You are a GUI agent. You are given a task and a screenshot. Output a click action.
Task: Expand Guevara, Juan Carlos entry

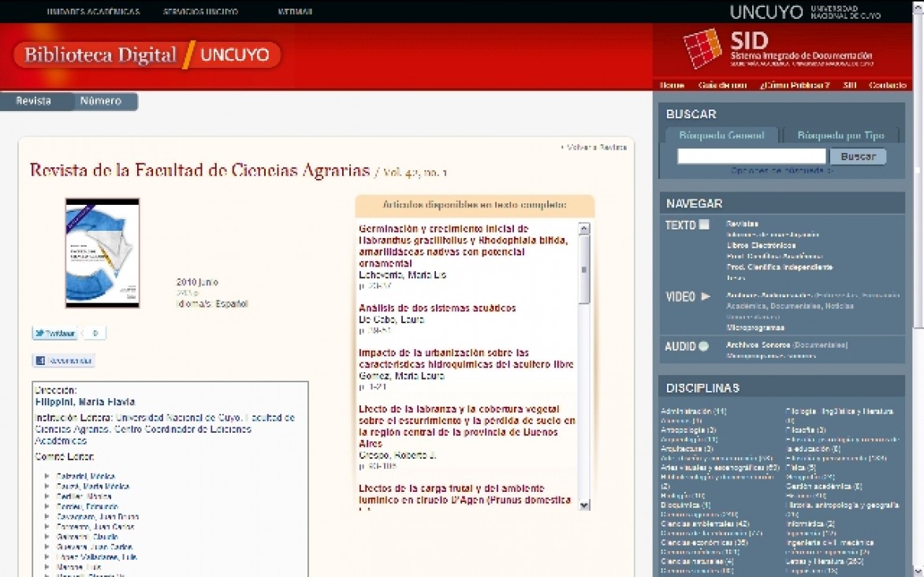point(95,547)
